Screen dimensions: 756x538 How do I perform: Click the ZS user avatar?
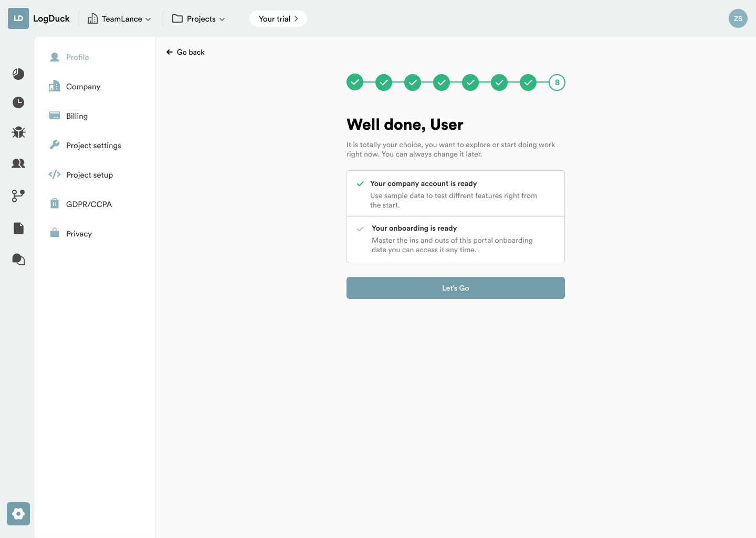pyautogui.click(x=738, y=18)
